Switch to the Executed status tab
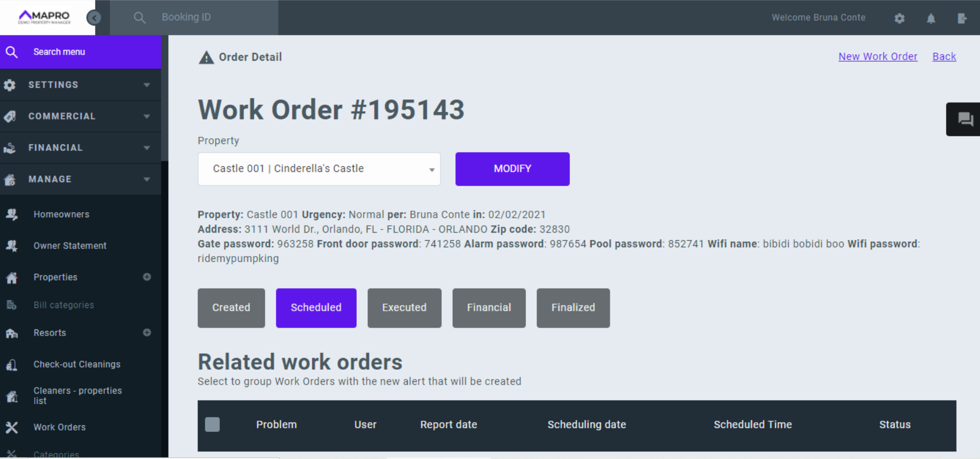 tap(404, 308)
